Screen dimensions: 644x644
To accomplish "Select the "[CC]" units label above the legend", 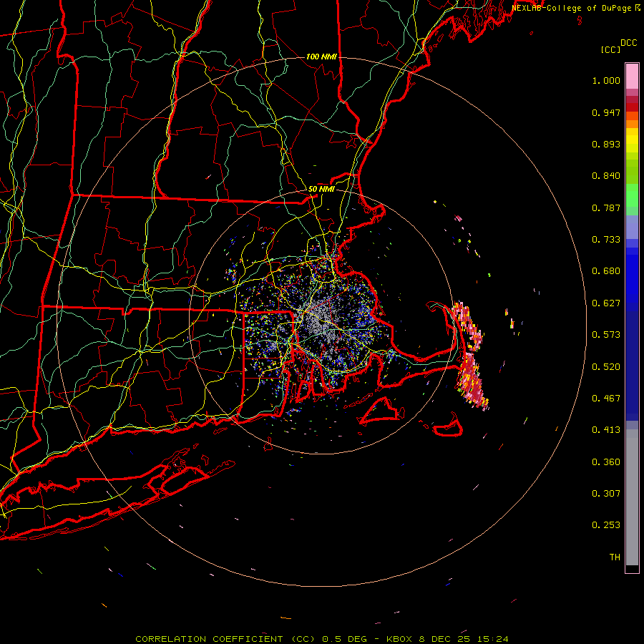I will (x=610, y=49).
